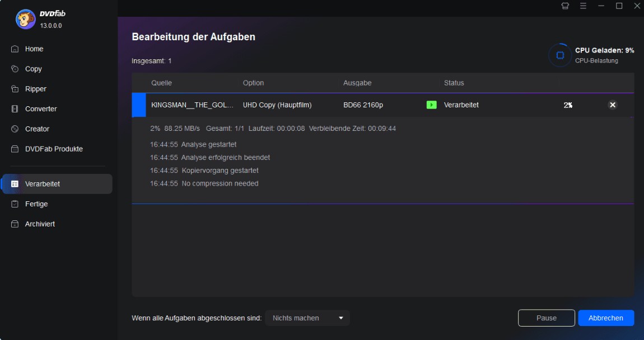Minimize the DVDFab window

(x=601, y=6)
